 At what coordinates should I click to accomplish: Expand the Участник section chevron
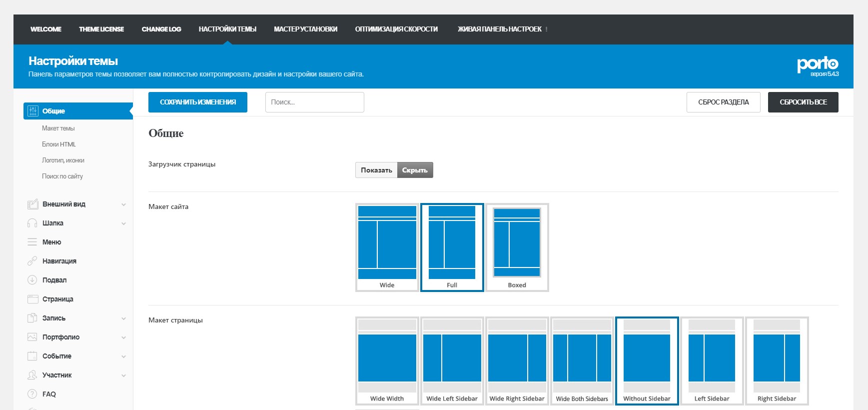coord(123,375)
